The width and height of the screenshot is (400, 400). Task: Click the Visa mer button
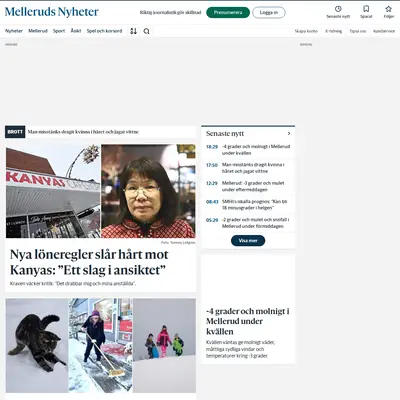coord(248,241)
